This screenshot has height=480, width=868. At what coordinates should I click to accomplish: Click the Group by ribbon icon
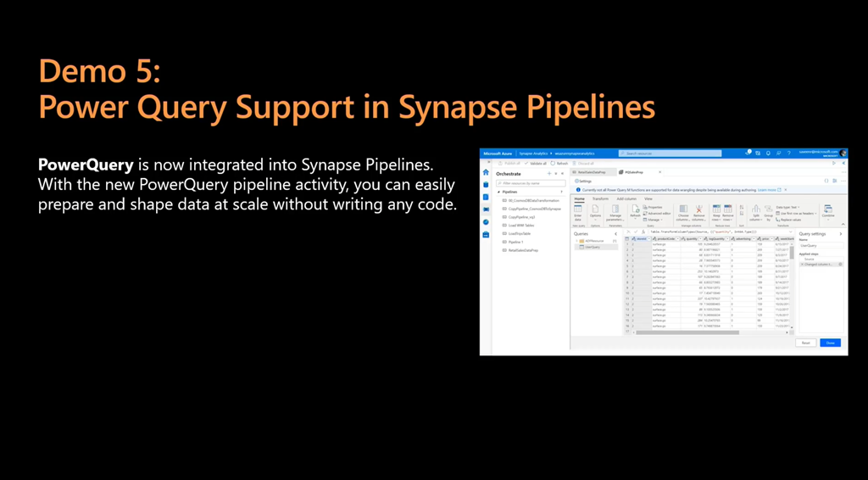(768, 209)
